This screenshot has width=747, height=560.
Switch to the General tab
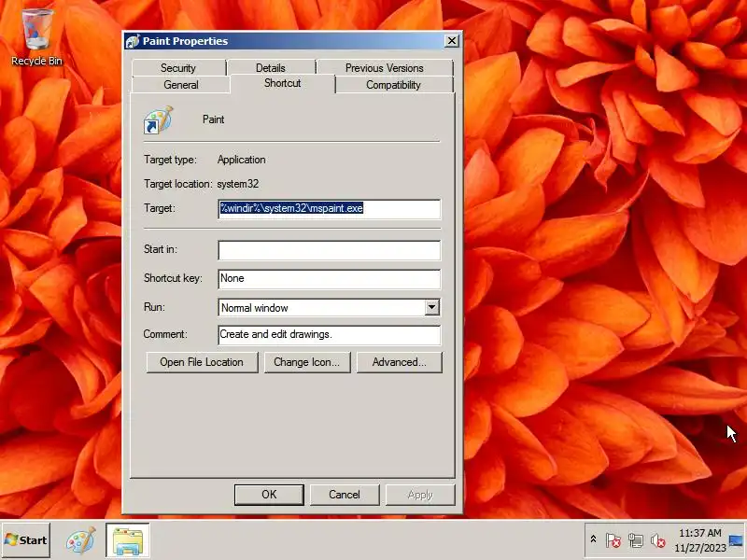(x=181, y=85)
